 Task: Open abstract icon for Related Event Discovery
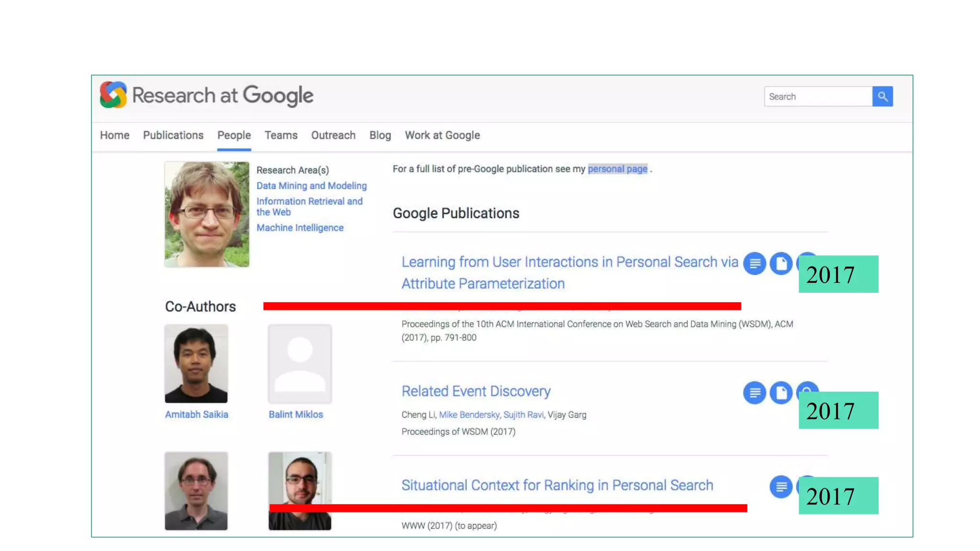754,393
